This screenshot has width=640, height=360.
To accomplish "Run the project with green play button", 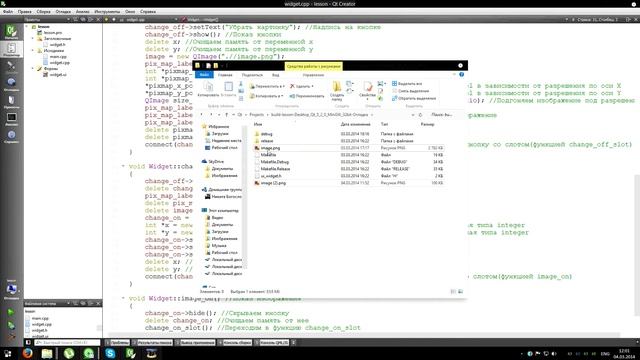I will click(x=11, y=312).
